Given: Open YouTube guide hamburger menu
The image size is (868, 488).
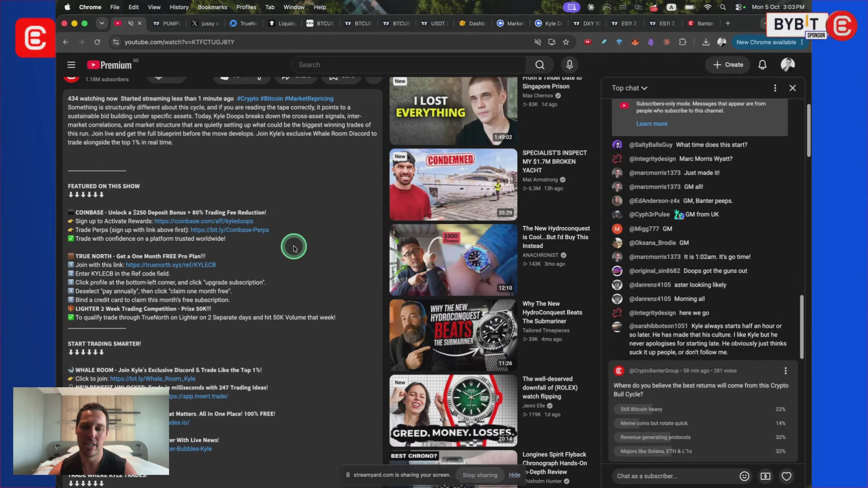Looking at the screenshot, I should coord(71,65).
